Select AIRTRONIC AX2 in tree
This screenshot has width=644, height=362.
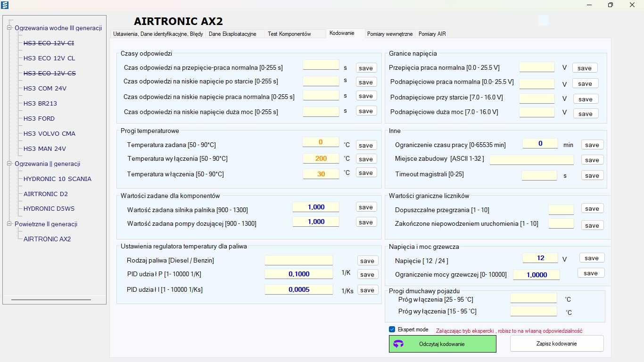pos(47,239)
